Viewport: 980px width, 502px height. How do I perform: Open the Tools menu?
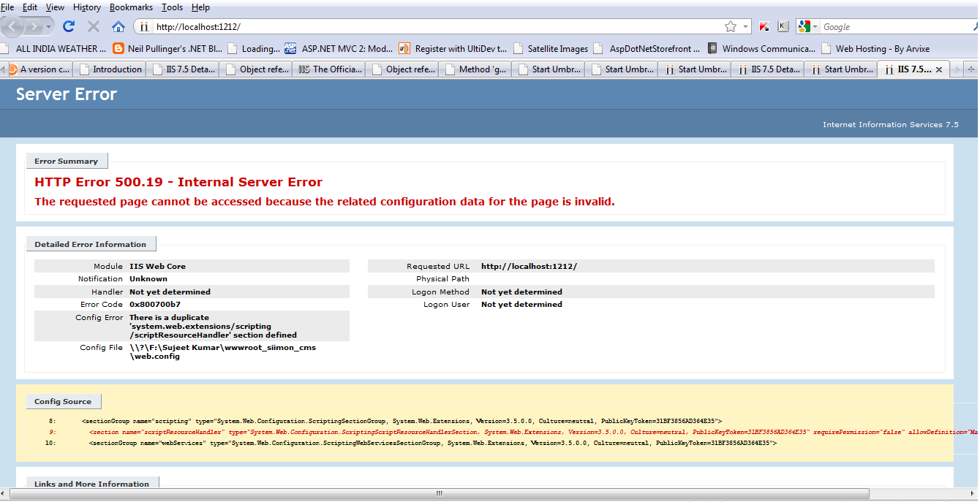(x=173, y=7)
